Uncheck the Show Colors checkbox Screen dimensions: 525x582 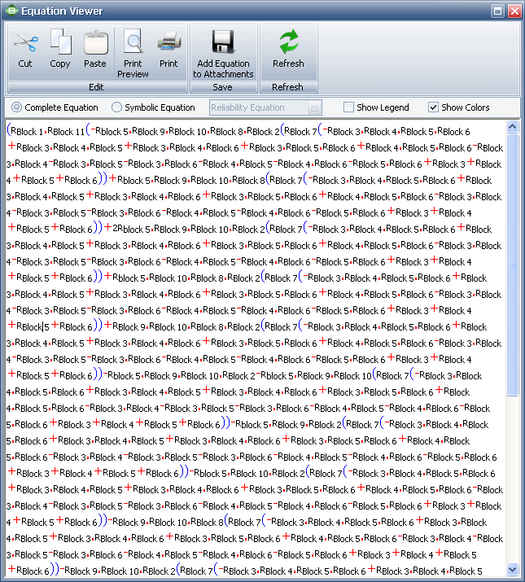pyautogui.click(x=433, y=107)
